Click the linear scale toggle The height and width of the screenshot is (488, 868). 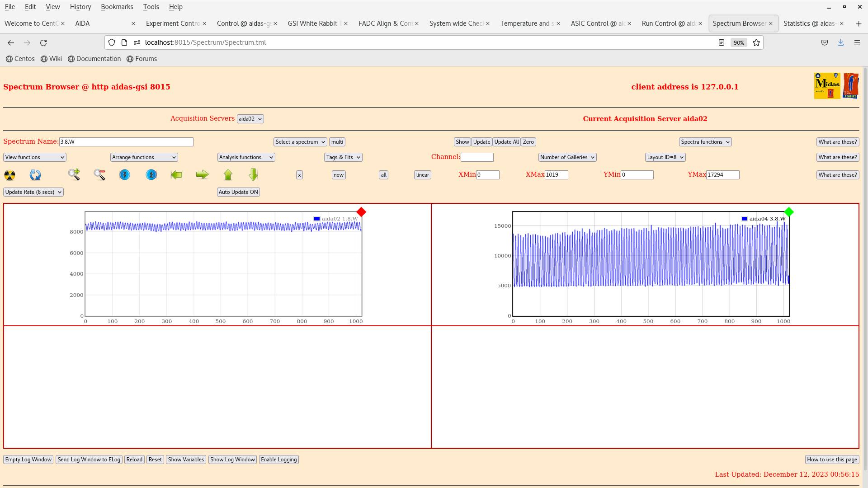422,175
